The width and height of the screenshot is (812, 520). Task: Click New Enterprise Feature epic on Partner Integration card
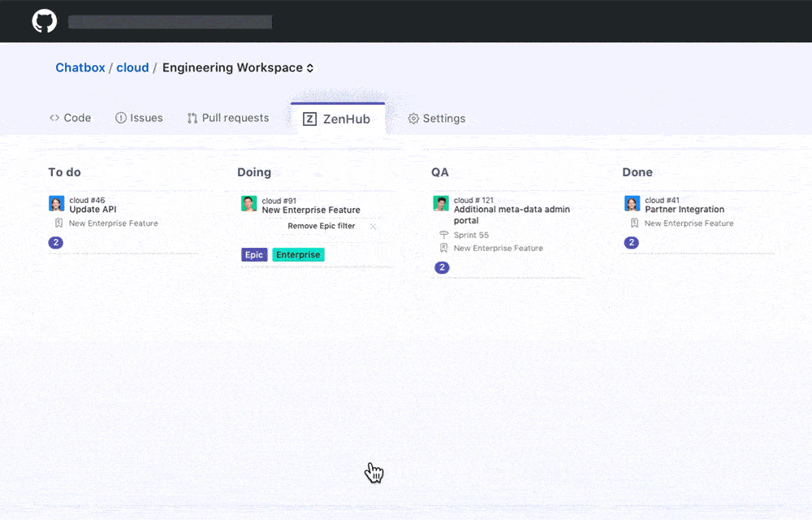689,223
